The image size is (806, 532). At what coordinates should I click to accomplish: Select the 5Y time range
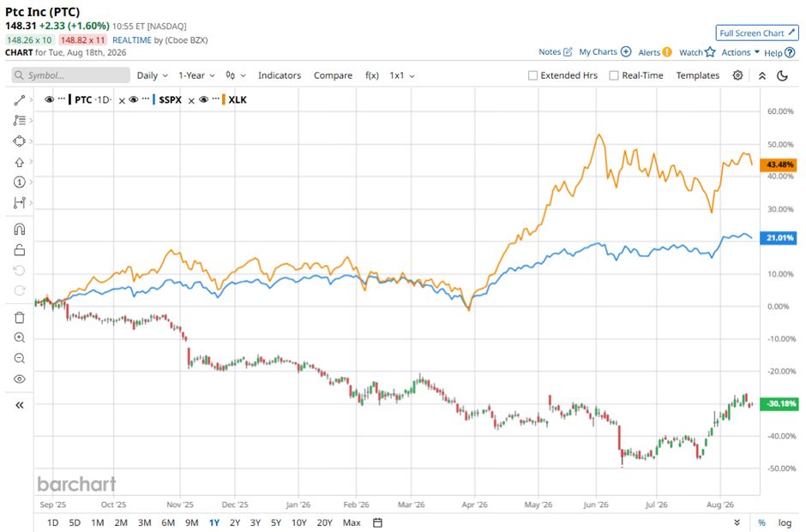(x=276, y=523)
